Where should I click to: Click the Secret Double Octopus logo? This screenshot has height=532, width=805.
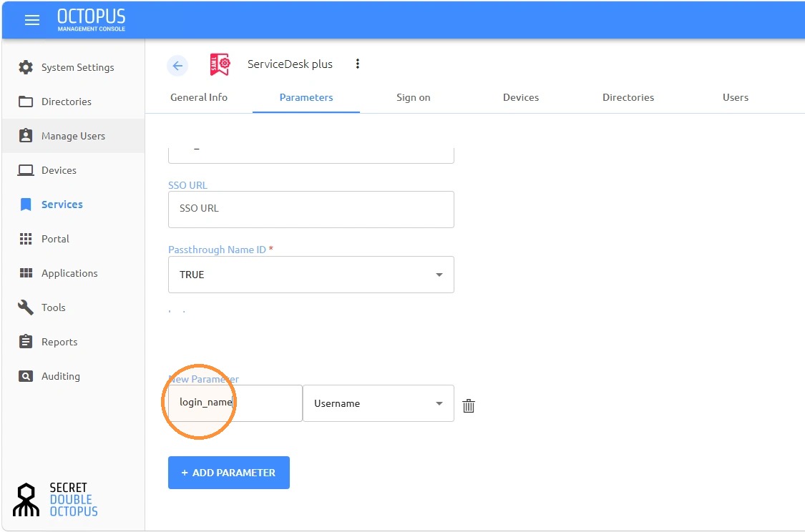point(55,499)
